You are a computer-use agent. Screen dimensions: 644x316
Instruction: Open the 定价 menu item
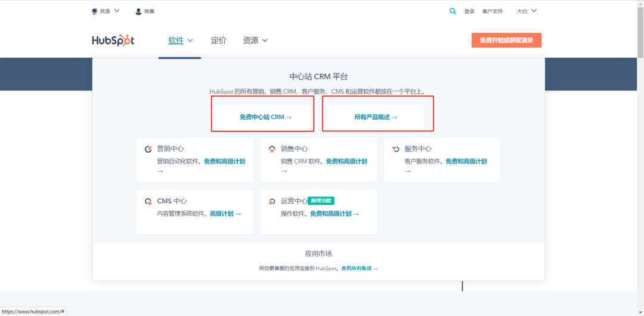point(218,41)
